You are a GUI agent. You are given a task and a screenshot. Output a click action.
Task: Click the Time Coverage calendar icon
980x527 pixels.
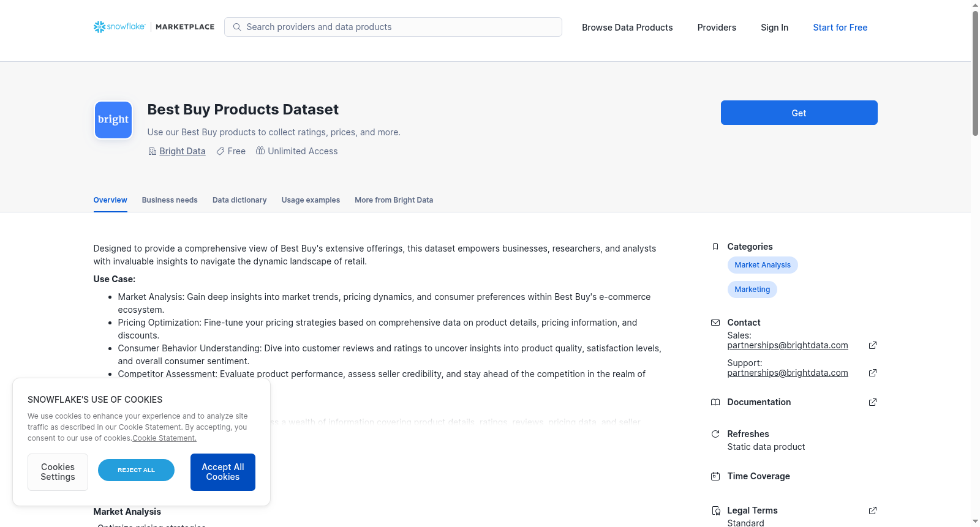tap(715, 476)
